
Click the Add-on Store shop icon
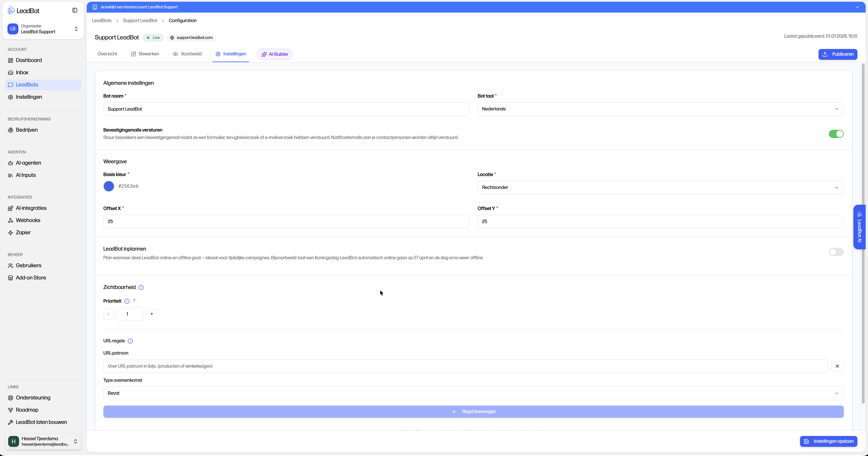tap(10, 278)
